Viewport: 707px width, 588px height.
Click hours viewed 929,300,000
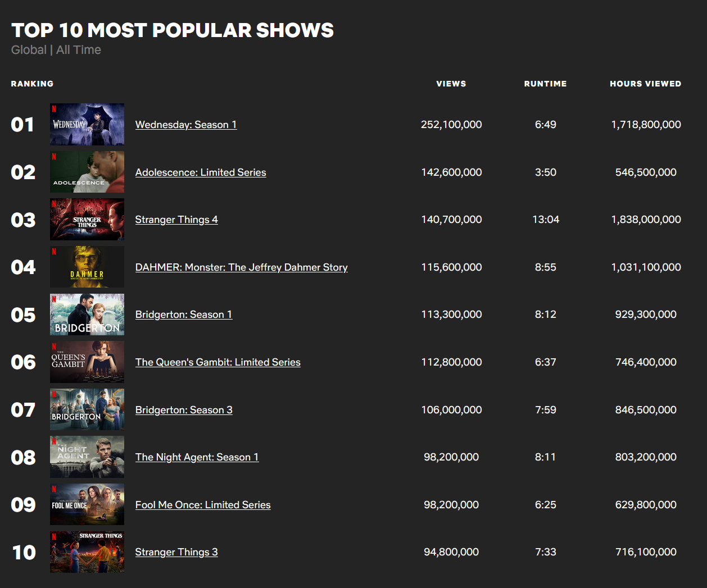pos(646,314)
